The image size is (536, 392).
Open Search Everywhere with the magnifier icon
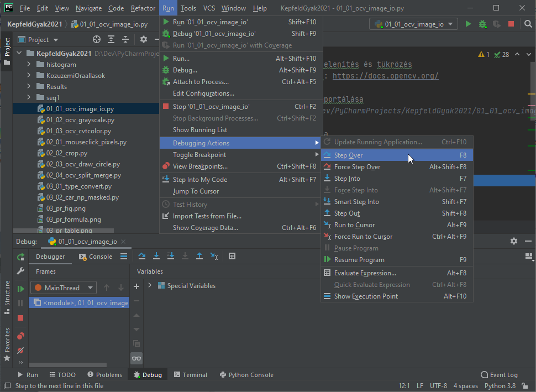click(528, 24)
